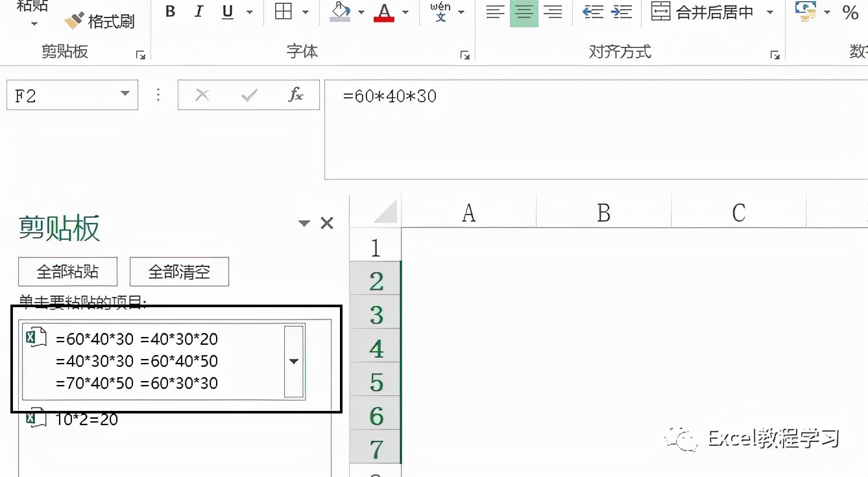Paste the clipboard item 10*2=20
868x477 pixels.
72,419
